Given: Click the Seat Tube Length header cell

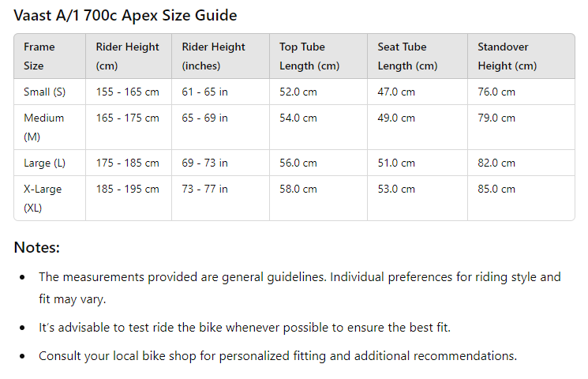Looking at the screenshot, I should tap(407, 56).
